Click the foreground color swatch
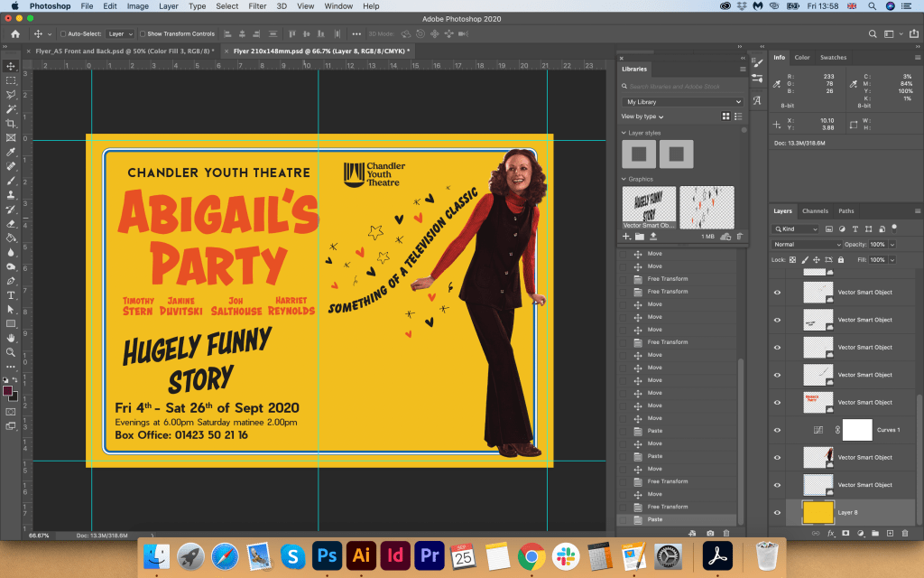The width and height of the screenshot is (924, 578). (x=8, y=391)
